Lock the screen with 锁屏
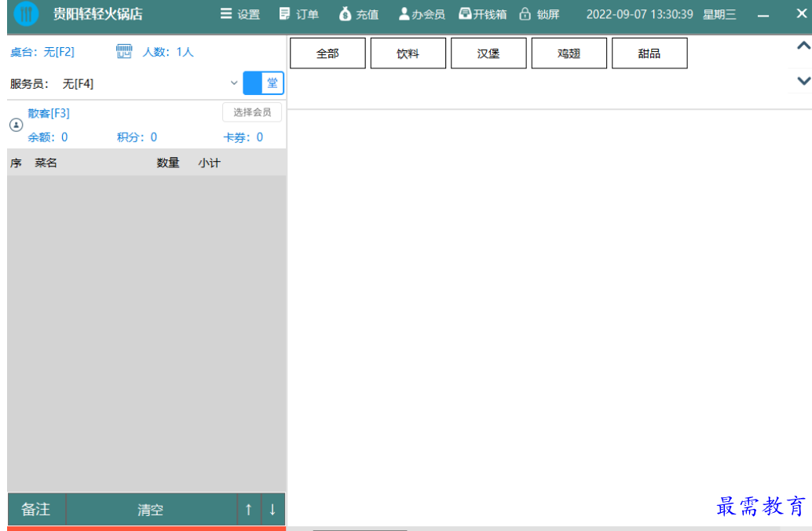Screen dimensions: 812x531 [x=539, y=14]
